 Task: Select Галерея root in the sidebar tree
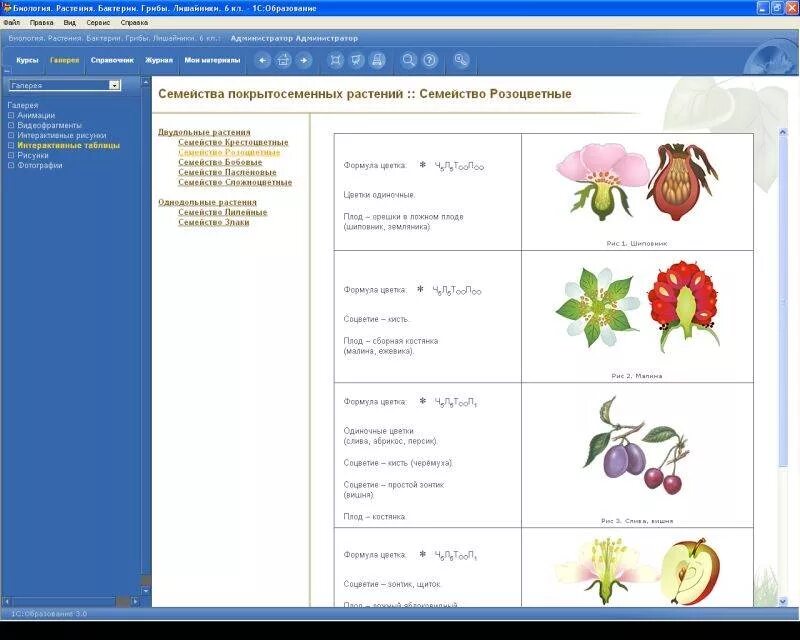click(x=23, y=105)
